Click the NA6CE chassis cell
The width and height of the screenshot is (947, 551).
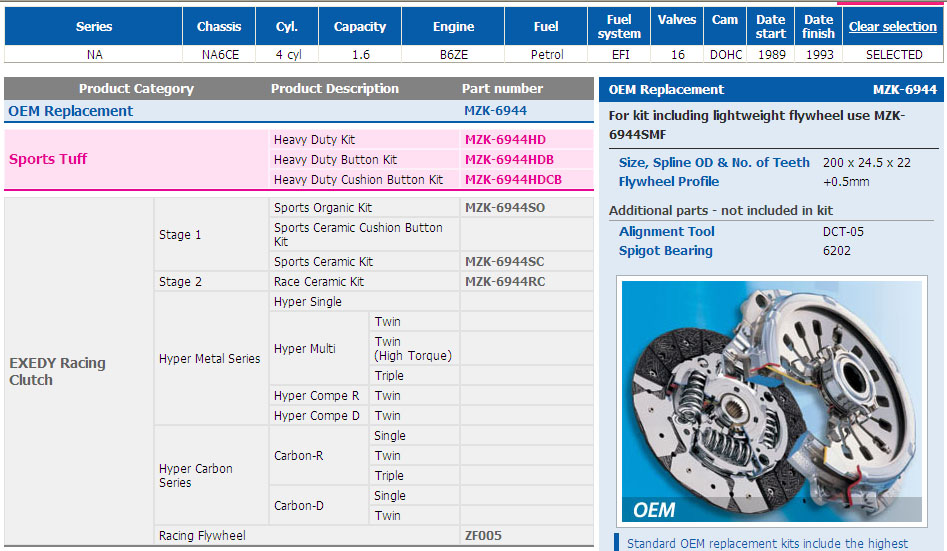(220, 54)
